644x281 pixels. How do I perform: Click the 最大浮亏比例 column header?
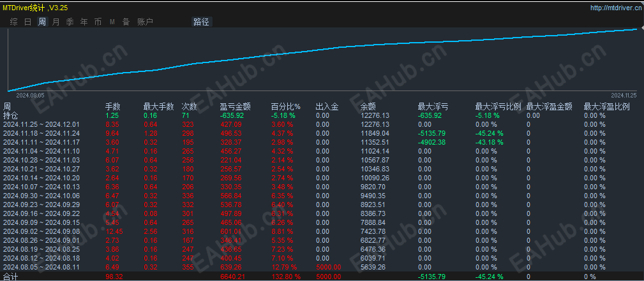click(x=498, y=106)
